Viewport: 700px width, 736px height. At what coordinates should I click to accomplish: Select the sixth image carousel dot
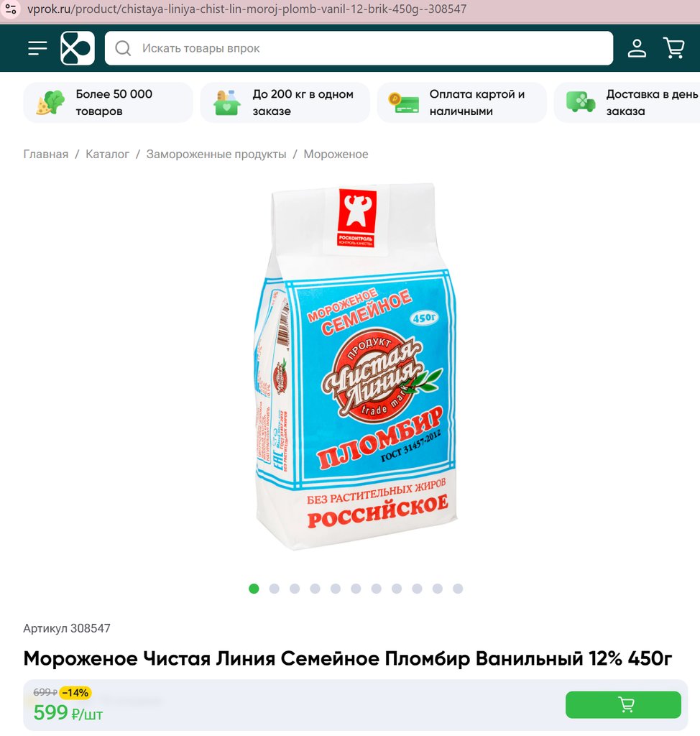356,589
